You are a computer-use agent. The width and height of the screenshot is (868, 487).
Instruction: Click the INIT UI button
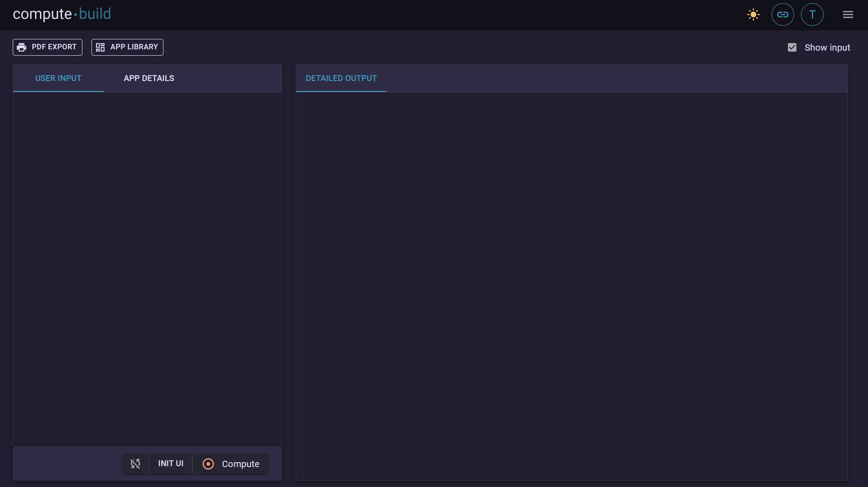(170, 463)
